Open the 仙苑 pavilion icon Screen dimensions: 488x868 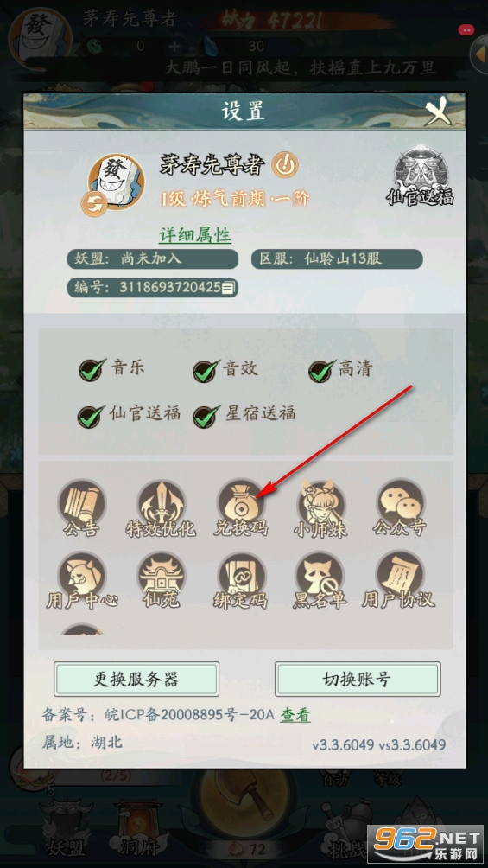click(161, 581)
